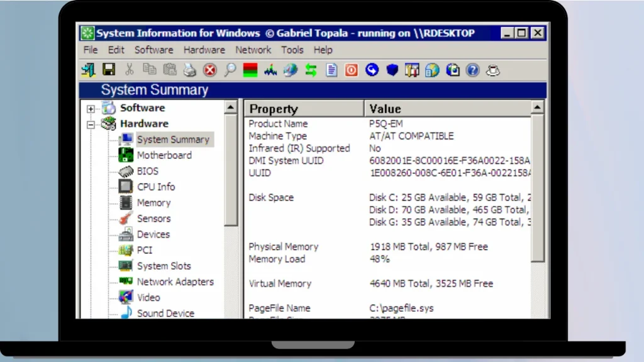The height and width of the screenshot is (362, 644).
Task: Click the blue graph spikes icon
Action: click(270, 70)
